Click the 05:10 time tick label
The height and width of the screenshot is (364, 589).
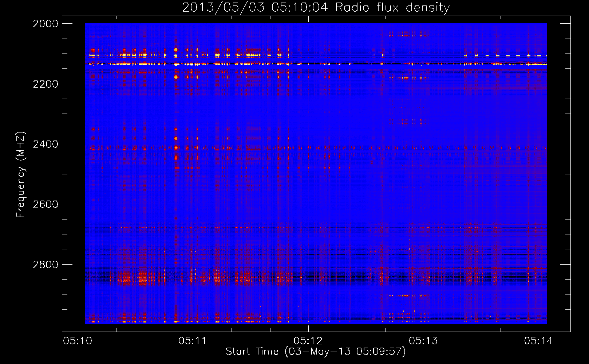[78, 341]
